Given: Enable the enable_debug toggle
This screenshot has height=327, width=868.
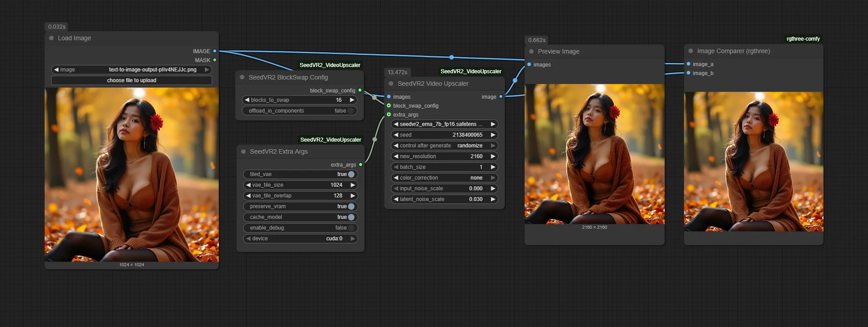Looking at the screenshot, I should [351, 228].
